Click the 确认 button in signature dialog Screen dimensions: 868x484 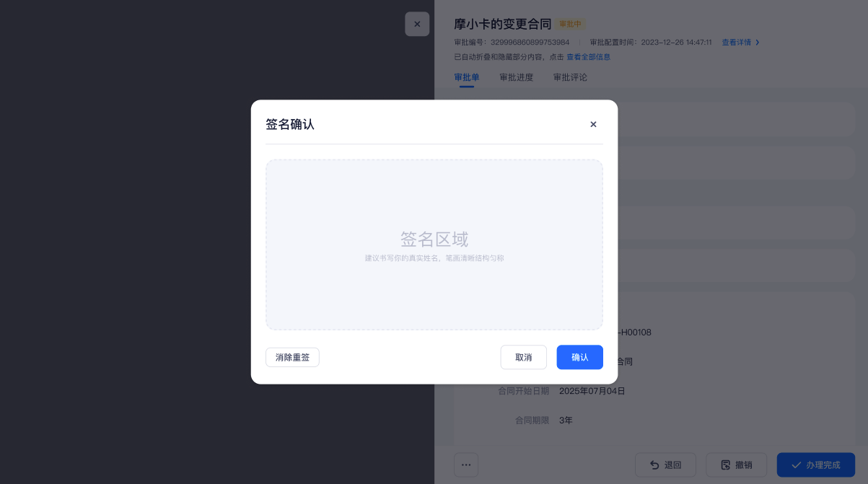coord(579,357)
